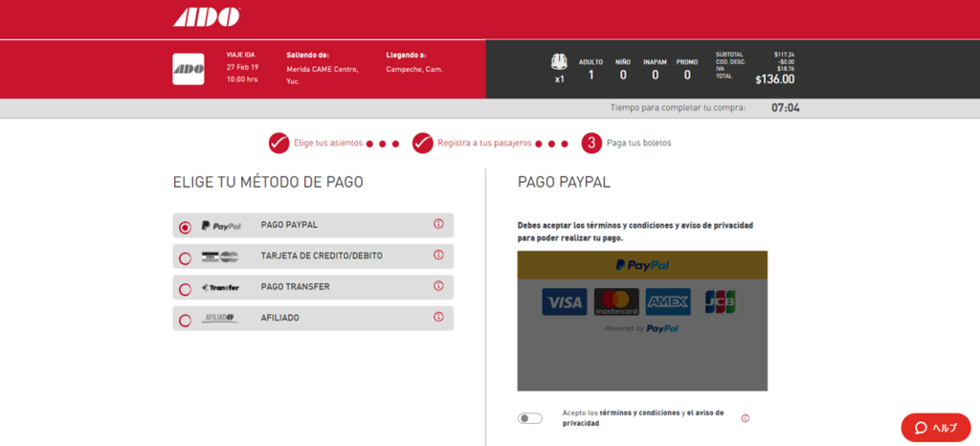Click the PAGO TRANSFER label
This screenshot has height=446, width=980.
(x=295, y=287)
